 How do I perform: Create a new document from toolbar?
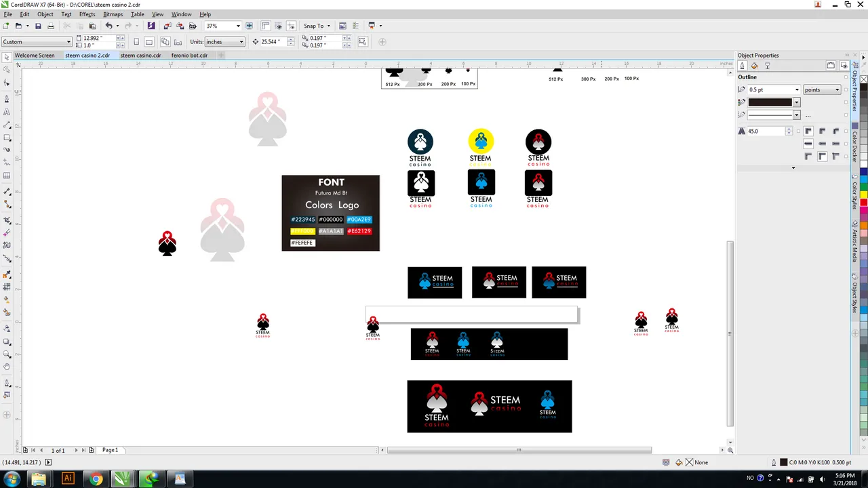(x=6, y=26)
